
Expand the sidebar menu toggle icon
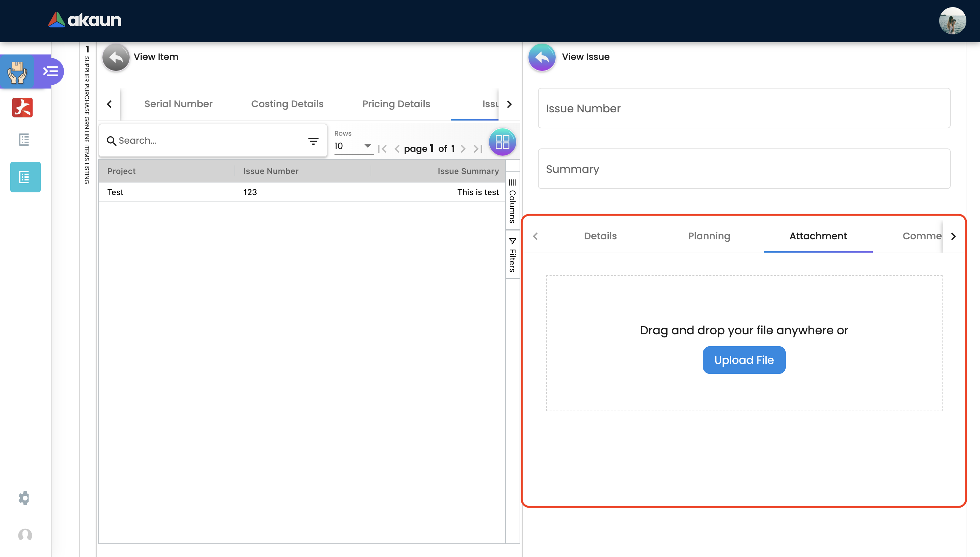pos(50,71)
